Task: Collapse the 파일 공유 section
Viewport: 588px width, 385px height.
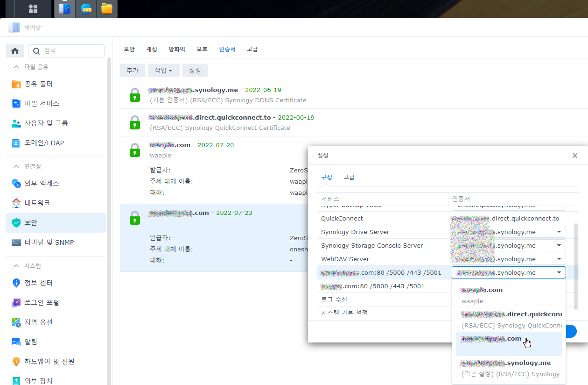Action: [x=16, y=67]
